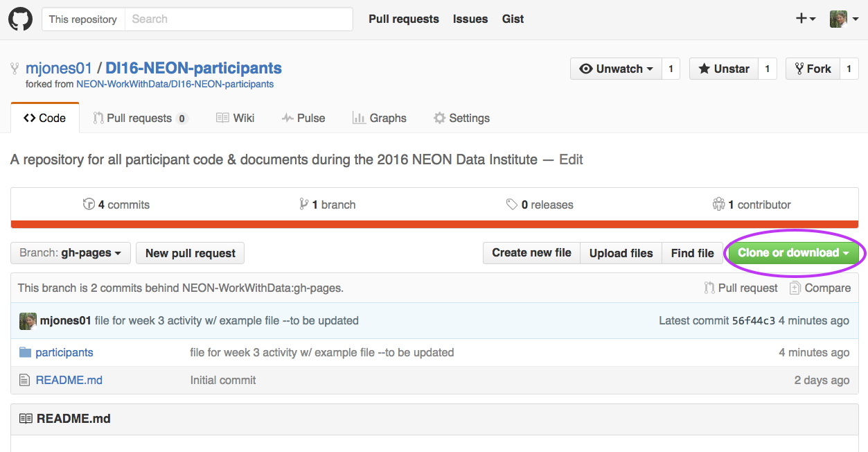Open the Pulse tab

pos(303,118)
